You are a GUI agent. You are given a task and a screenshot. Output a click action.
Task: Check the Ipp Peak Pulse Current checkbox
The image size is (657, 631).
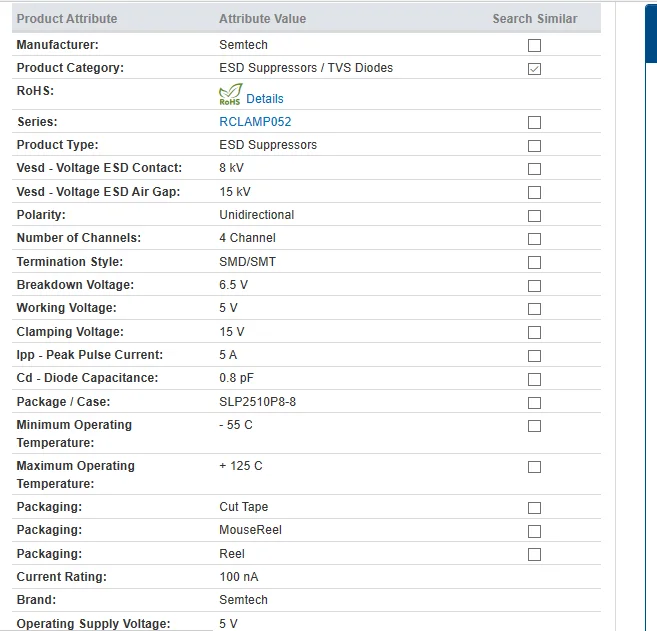pyautogui.click(x=534, y=356)
